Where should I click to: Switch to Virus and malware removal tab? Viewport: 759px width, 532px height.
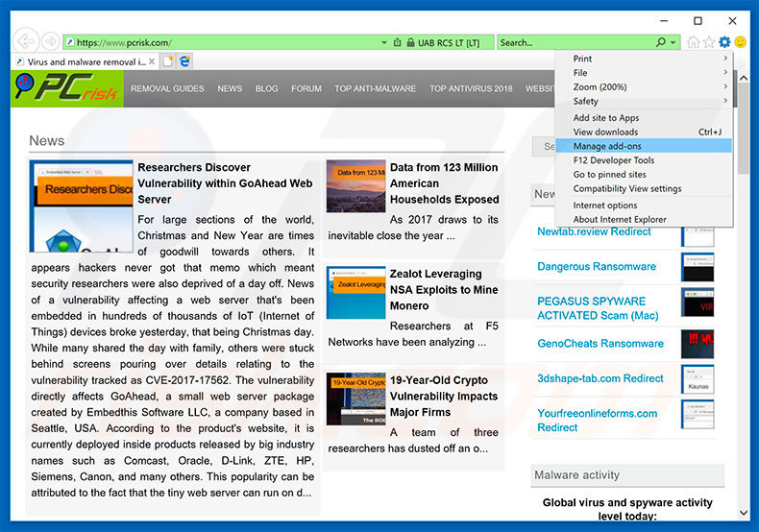85,61
